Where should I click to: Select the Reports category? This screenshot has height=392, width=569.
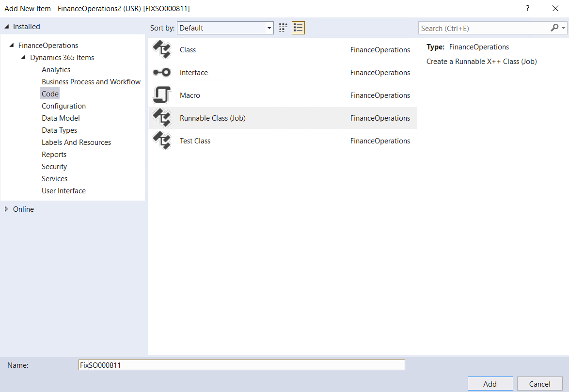(x=54, y=155)
